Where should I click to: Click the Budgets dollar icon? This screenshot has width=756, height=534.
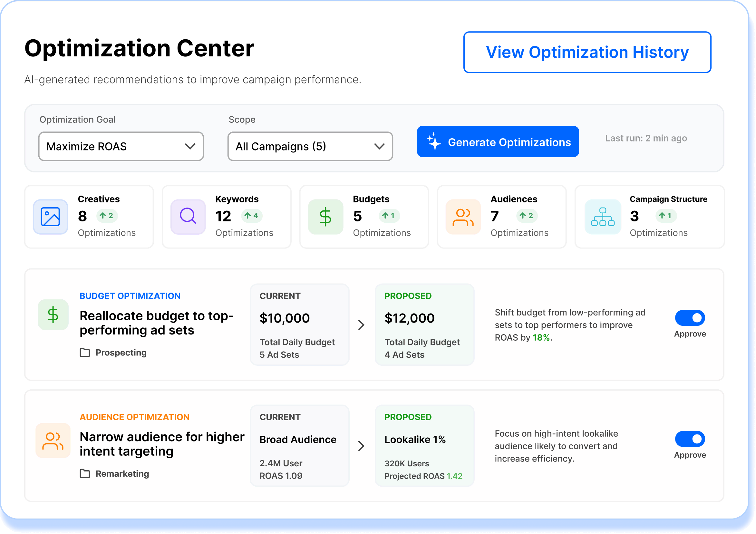click(326, 217)
